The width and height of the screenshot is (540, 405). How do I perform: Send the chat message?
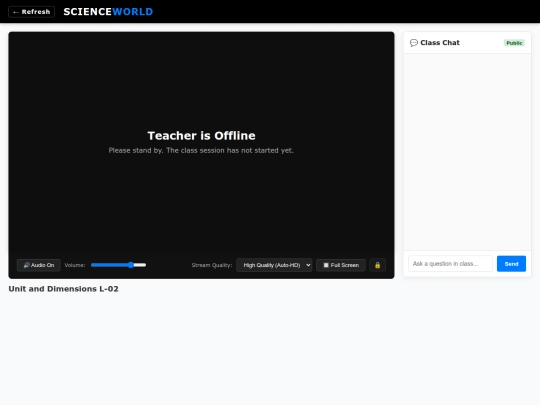(x=511, y=263)
